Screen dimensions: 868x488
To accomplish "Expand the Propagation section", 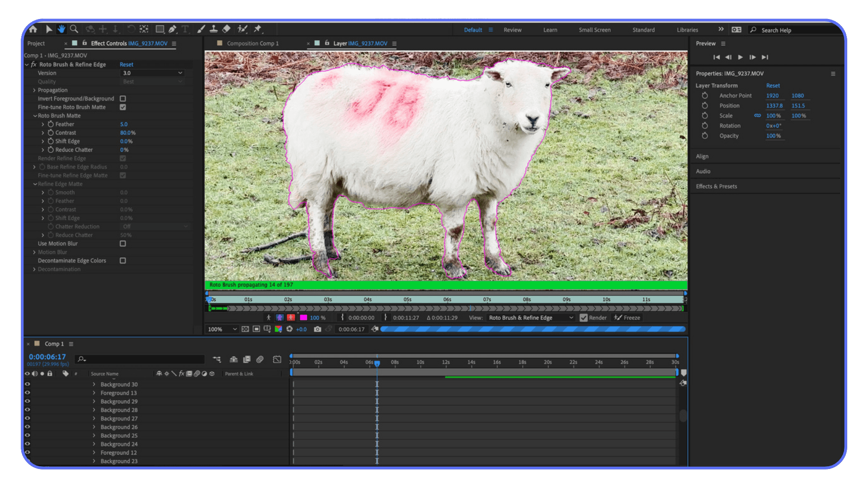I will pos(34,90).
